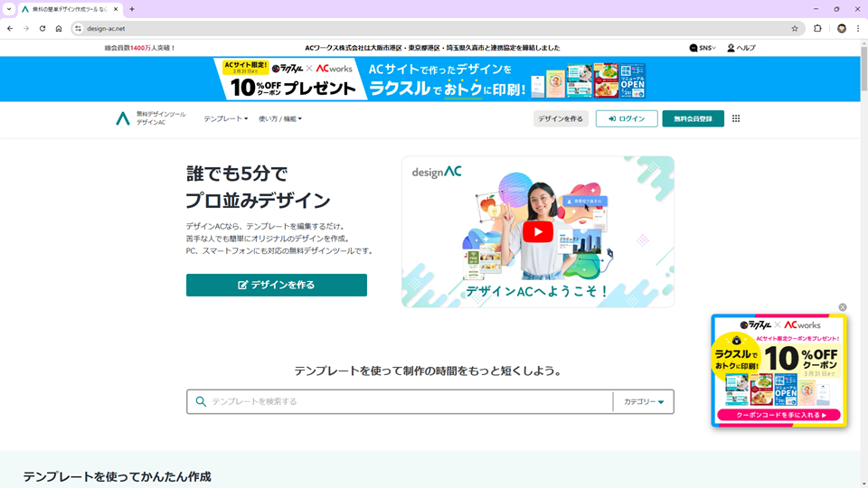Expand the SNS dropdown
Screen dimensions: 868x488
pyautogui.click(x=703, y=48)
